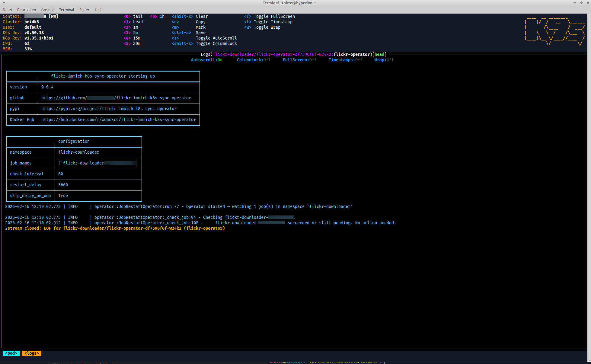Select the logs breadcrumb

[x=32, y=353]
